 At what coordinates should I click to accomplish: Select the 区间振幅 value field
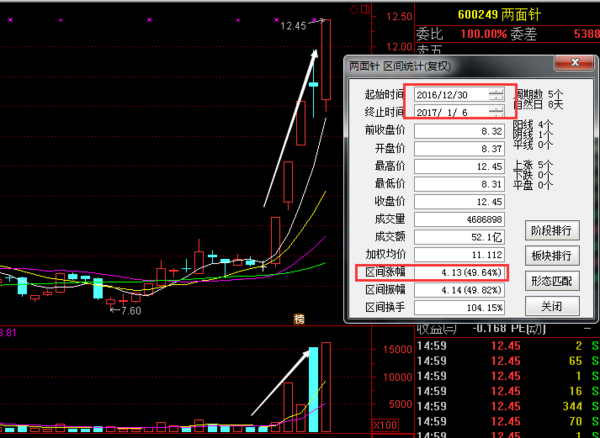click(x=459, y=290)
